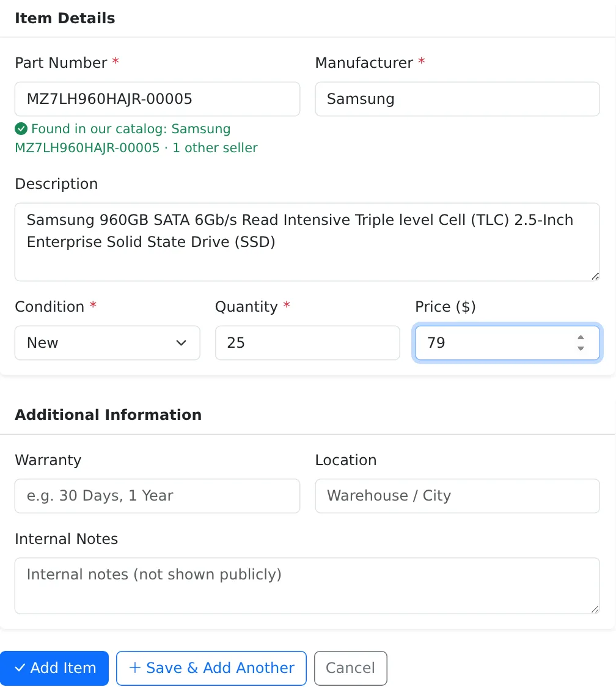This screenshot has height=687, width=616.
Task: Click the Manufacturer field containing Samsung
Action: pos(457,99)
